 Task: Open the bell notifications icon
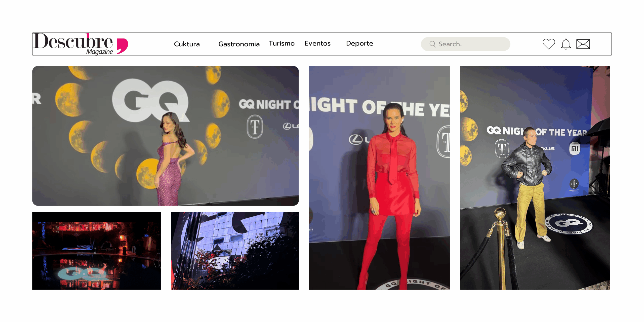pos(566,44)
